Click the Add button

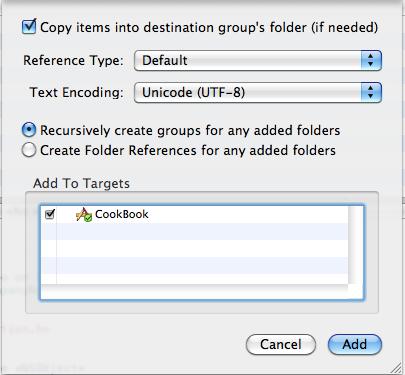(x=355, y=344)
